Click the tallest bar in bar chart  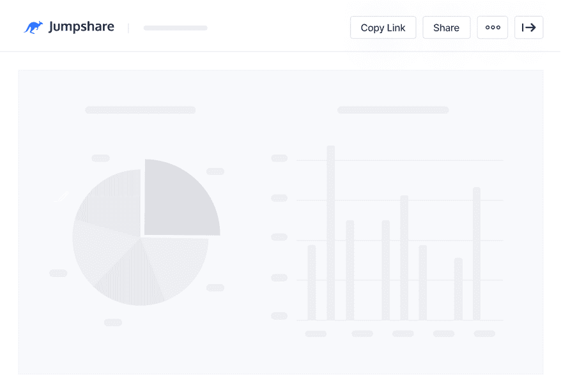pyautogui.click(x=331, y=232)
